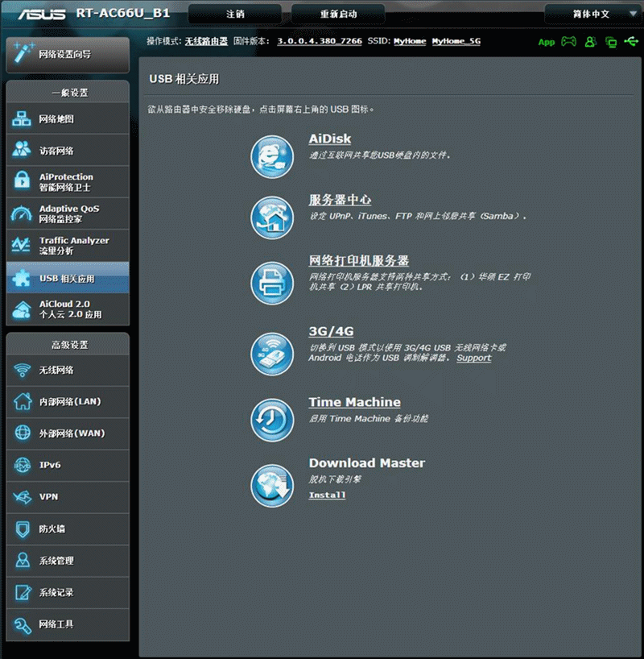
Task: Click the gamepad status icon in header
Action: 569,41
